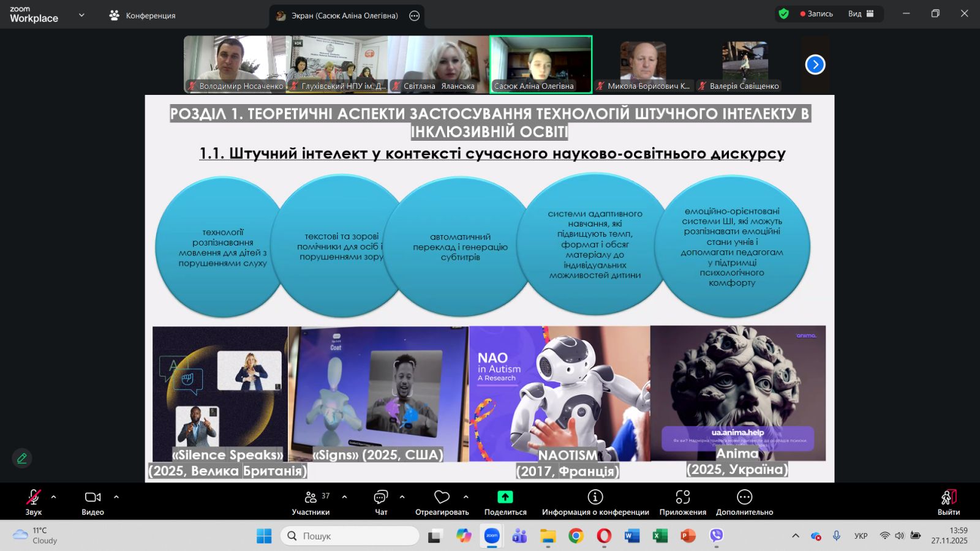Image resolution: width=980 pixels, height=551 pixels.
Task: Switch to the Конференция tab
Action: click(x=143, y=15)
